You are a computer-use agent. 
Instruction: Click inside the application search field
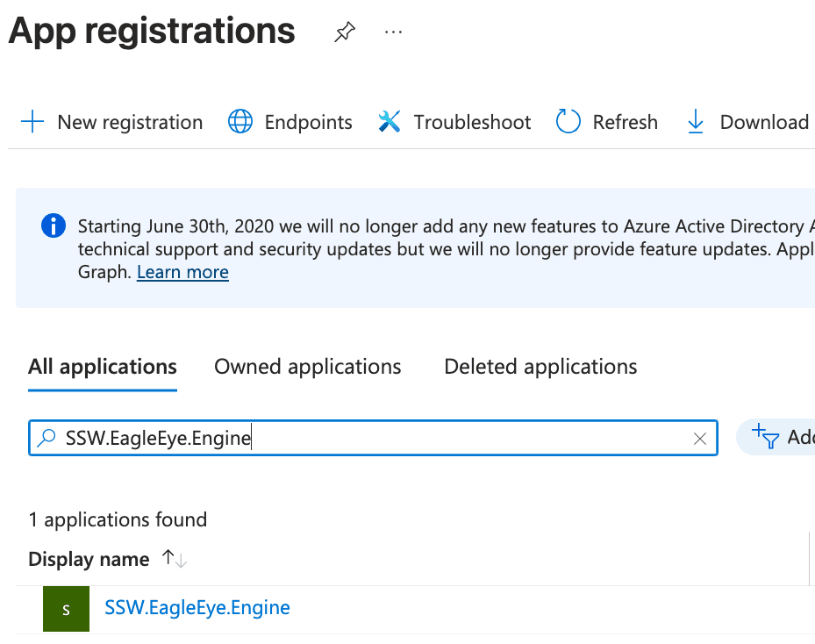[351, 438]
